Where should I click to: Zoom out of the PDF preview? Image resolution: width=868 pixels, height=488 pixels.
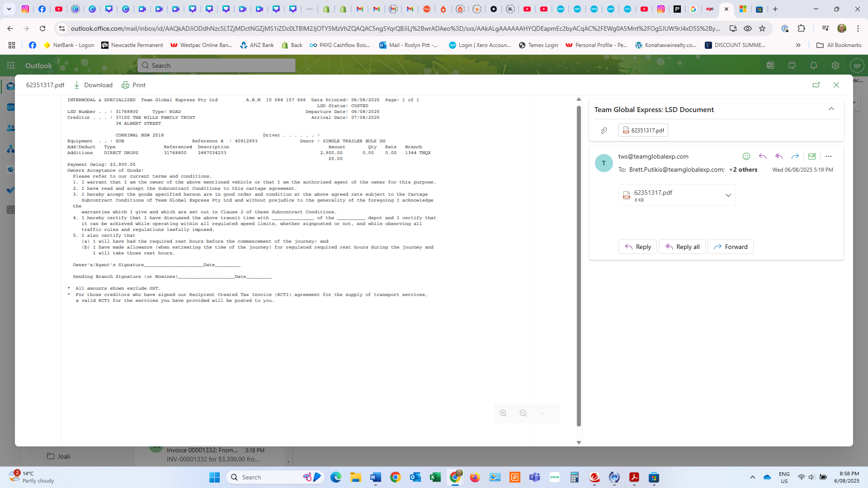[x=523, y=413]
